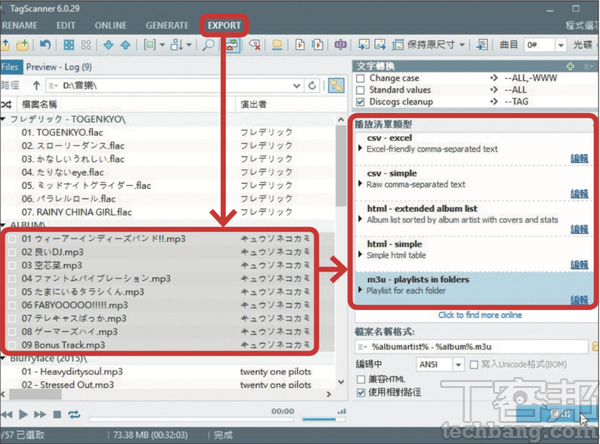Screen dimensions: 600x444
Task: Check the 兼容HTML checkbox
Action: click(360, 379)
